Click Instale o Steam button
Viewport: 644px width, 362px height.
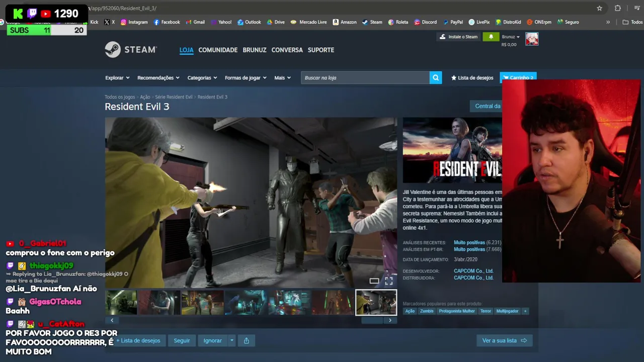coord(458,37)
